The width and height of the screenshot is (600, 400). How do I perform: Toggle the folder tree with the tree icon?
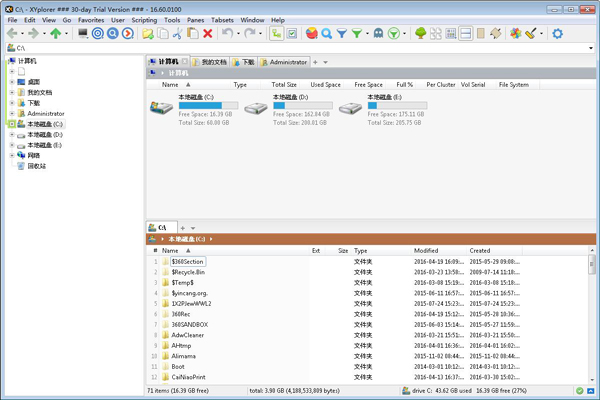click(421, 34)
